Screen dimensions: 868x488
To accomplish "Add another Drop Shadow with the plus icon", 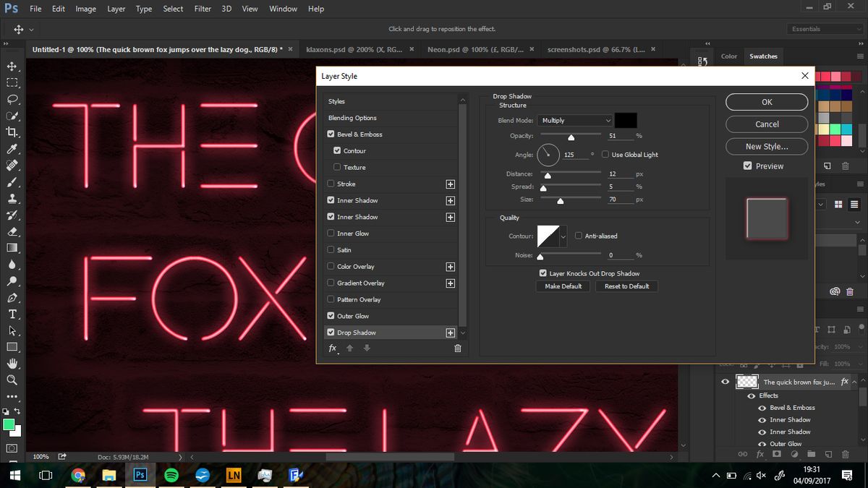I will pyautogui.click(x=450, y=332).
